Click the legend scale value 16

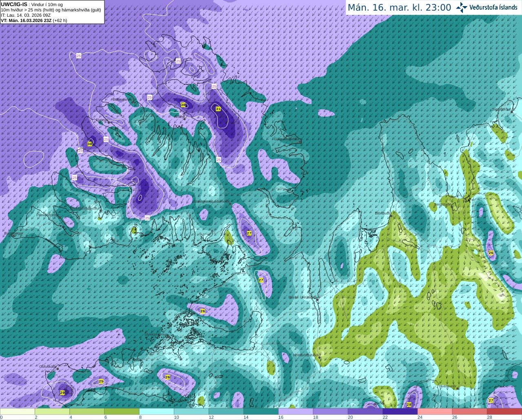point(281,417)
